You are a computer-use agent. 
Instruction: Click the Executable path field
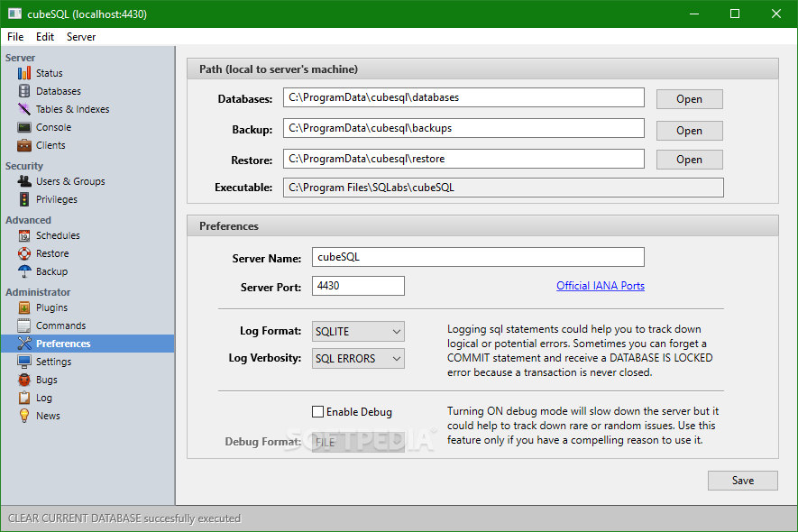pyautogui.click(x=503, y=188)
